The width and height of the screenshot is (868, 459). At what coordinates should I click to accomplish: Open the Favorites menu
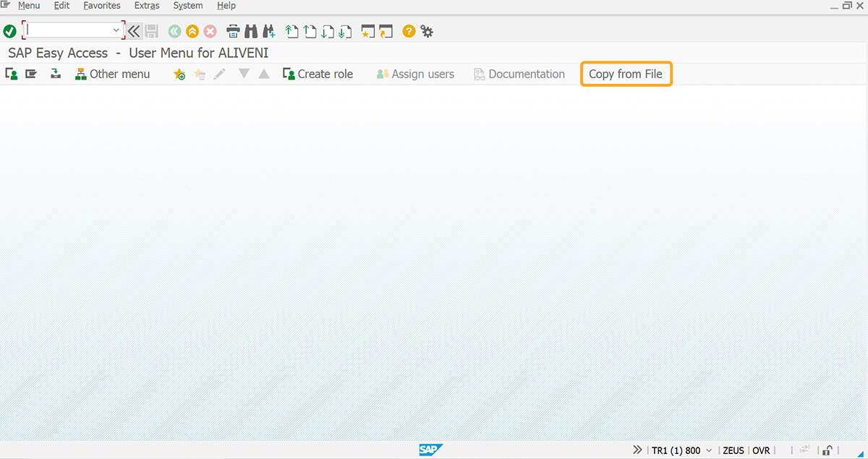tap(102, 6)
